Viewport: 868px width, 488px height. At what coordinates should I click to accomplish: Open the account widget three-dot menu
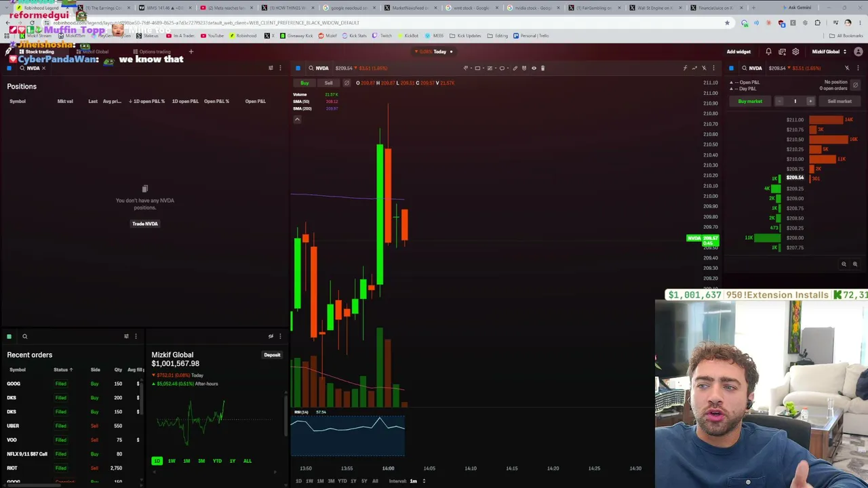click(280, 336)
